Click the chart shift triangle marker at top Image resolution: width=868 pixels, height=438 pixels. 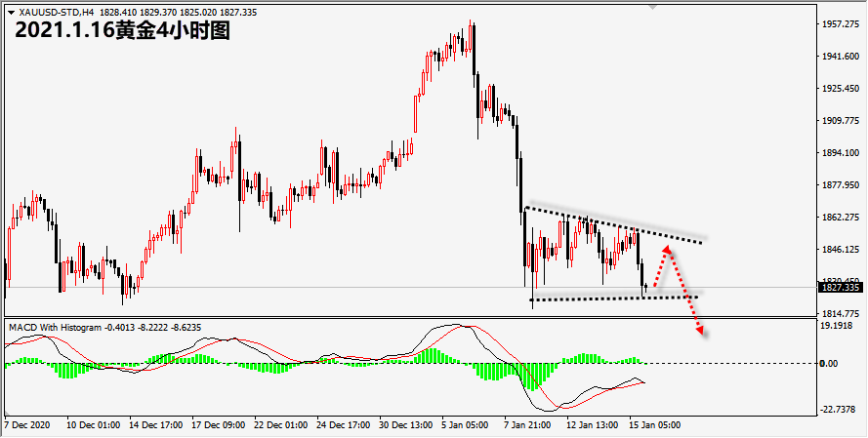[x=653, y=7]
